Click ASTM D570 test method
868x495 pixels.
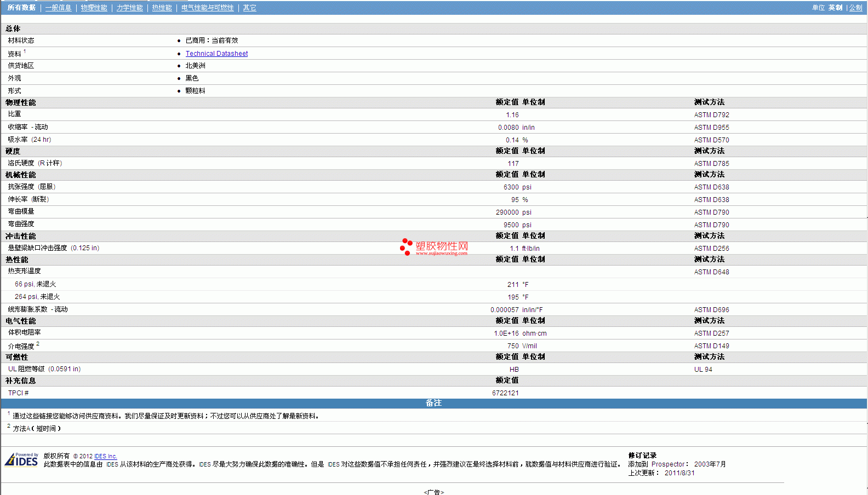coord(711,140)
